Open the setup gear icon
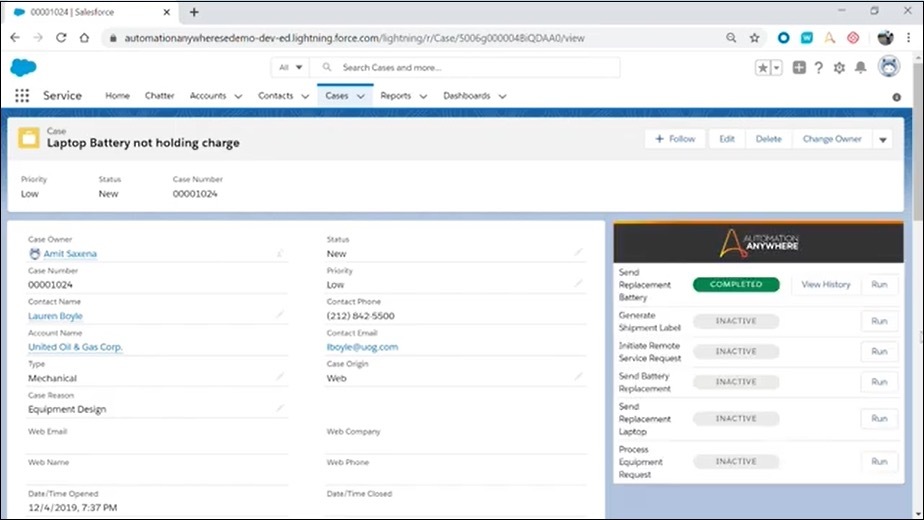 click(x=839, y=68)
